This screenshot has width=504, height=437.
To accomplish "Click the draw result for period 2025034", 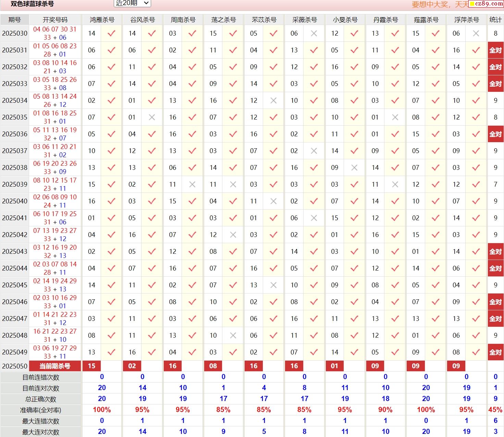I will pyautogui.click(x=55, y=101).
